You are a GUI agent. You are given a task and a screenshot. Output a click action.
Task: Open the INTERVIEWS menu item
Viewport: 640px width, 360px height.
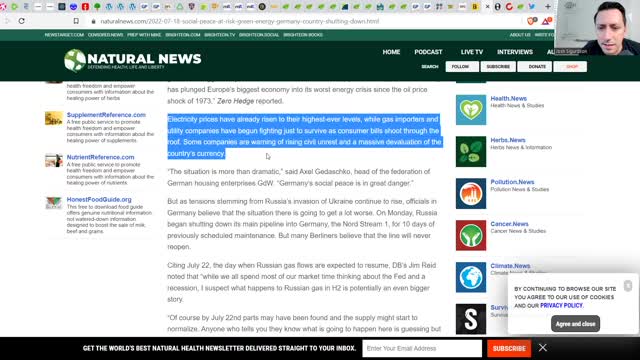[x=515, y=52]
